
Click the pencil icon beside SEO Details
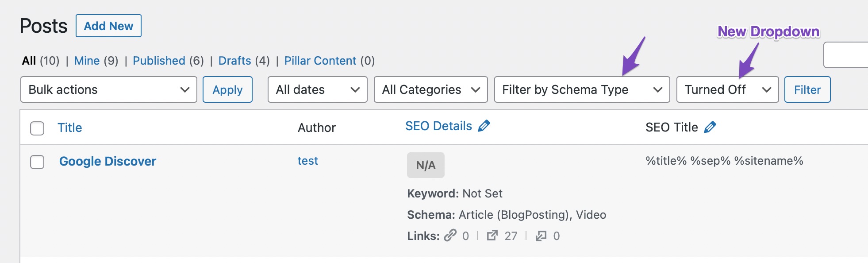click(484, 126)
